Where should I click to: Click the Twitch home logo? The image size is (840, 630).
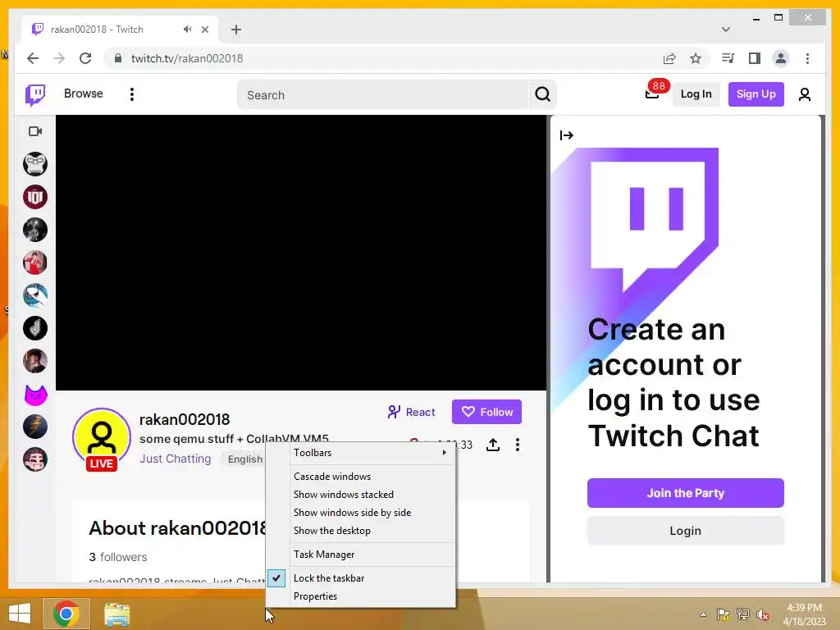(x=35, y=95)
